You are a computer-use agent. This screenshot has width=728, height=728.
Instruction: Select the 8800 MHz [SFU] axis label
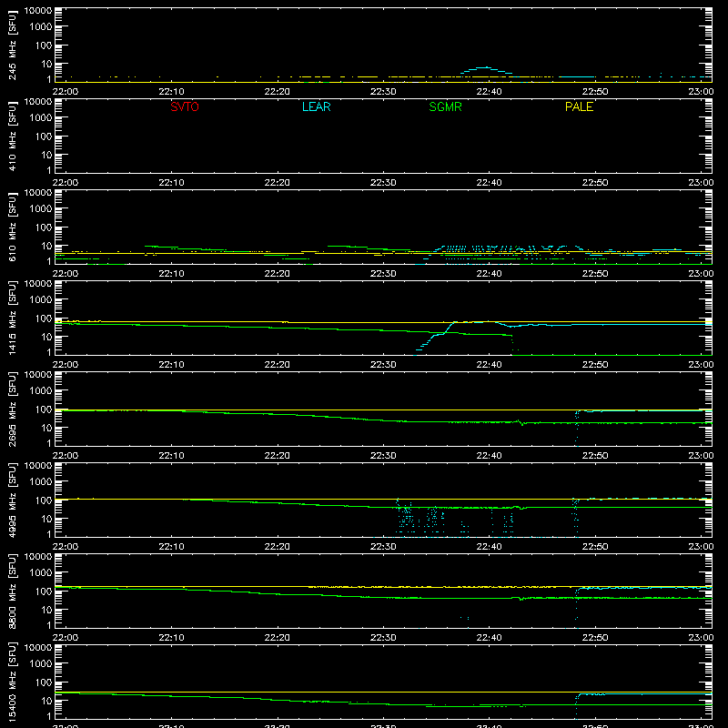point(12,591)
